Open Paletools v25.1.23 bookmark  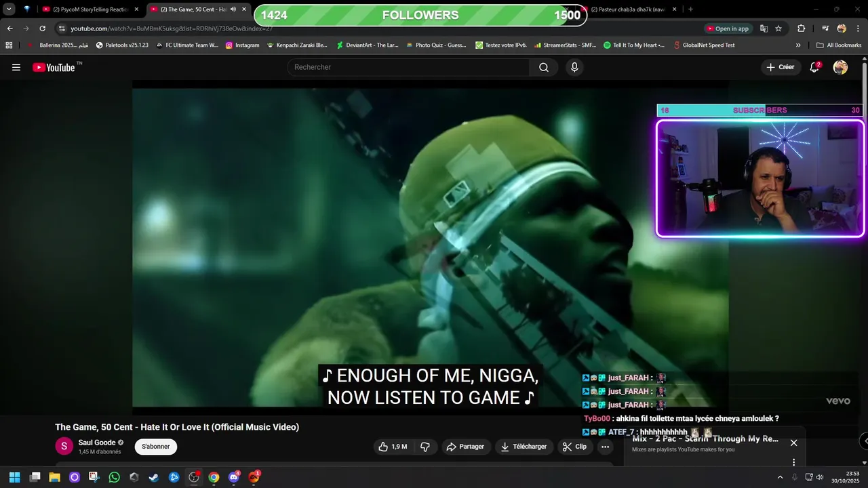pos(122,45)
